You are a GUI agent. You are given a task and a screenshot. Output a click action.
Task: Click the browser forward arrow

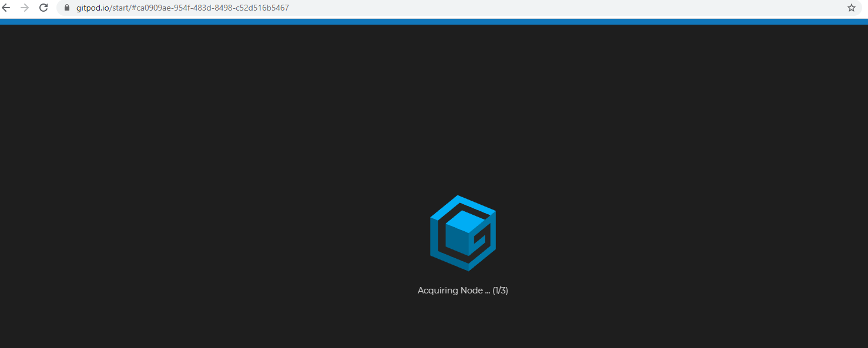click(25, 8)
